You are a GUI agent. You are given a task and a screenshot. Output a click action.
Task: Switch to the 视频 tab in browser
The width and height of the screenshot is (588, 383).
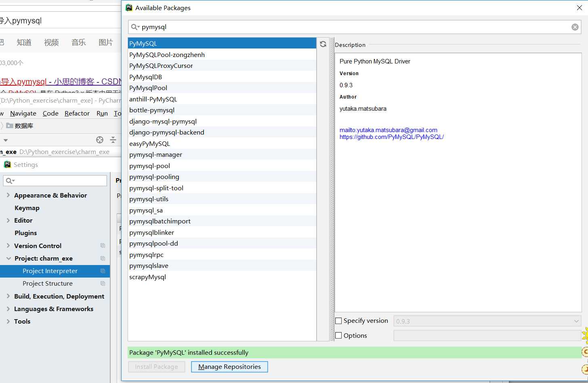[x=51, y=42]
